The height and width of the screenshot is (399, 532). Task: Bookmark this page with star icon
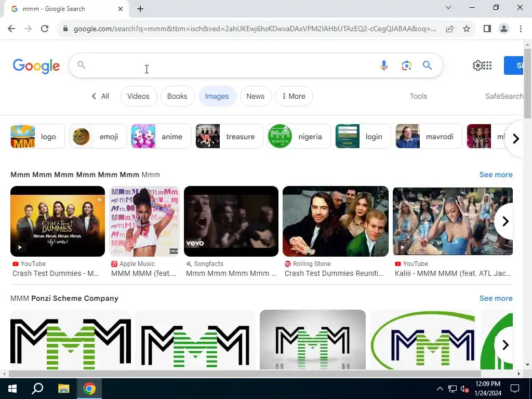tap(467, 29)
